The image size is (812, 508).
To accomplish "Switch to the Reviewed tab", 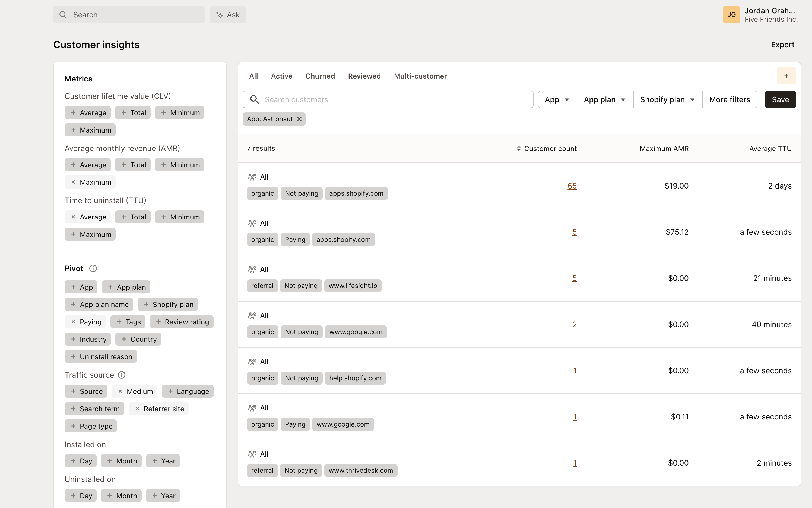I will (364, 76).
